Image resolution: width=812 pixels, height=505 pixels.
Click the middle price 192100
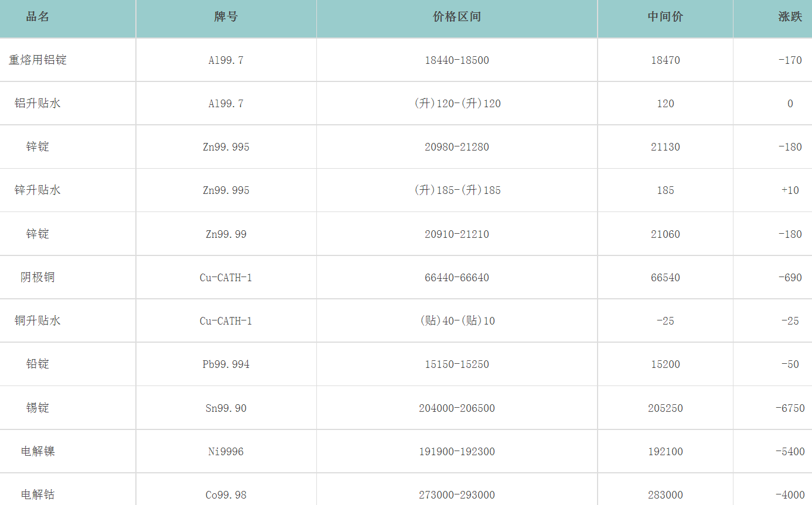click(x=665, y=452)
